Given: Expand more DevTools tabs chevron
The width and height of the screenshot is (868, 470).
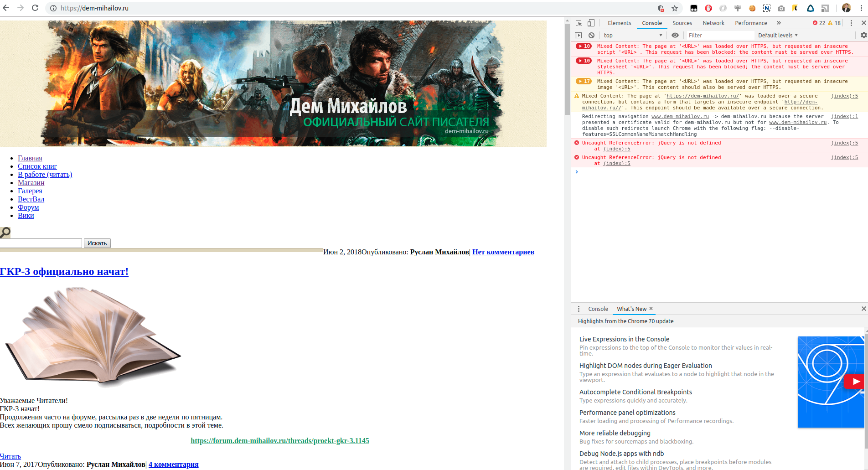Looking at the screenshot, I should (779, 23).
